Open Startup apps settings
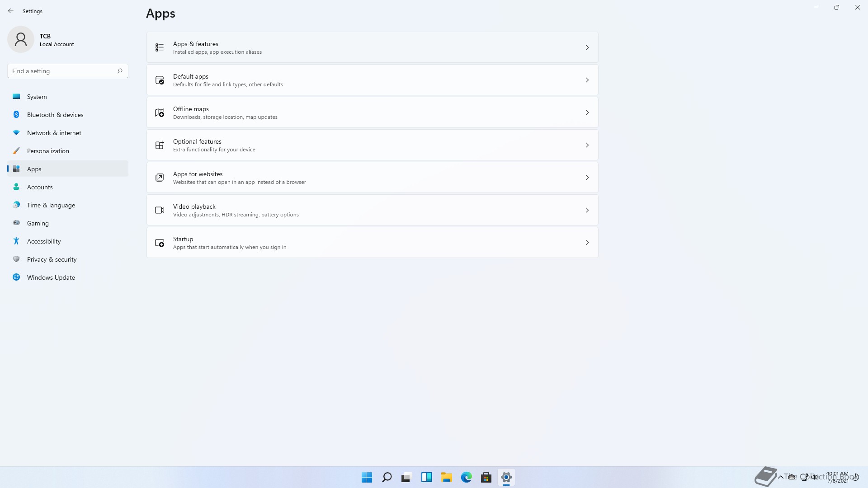868x488 pixels. pyautogui.click(x=372, y=243)
